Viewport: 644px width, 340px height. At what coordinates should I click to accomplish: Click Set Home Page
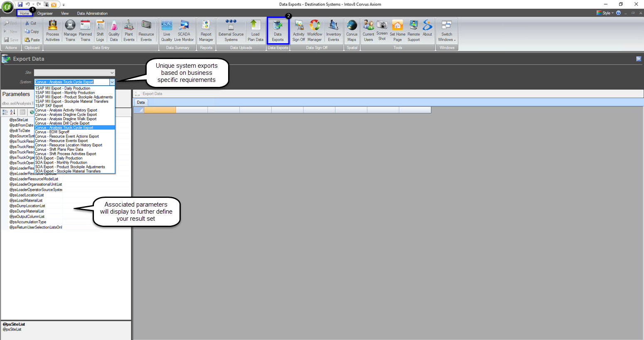[x=398, y=31]
